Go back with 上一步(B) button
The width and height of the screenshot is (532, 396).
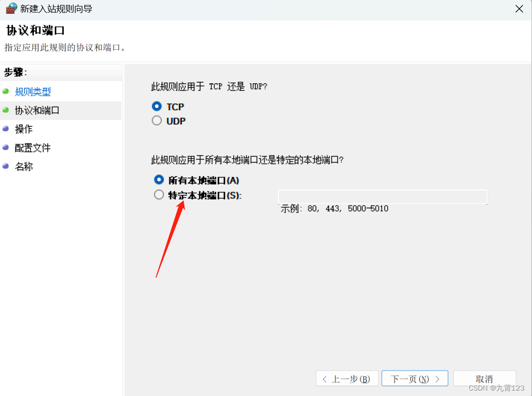pyautogui.click(x=347, y=379)
